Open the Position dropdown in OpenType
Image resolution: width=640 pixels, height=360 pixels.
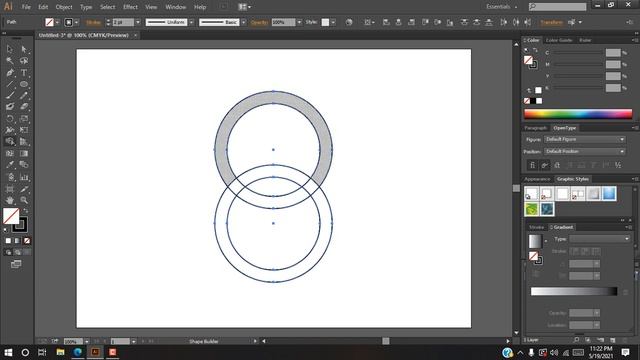point(584,151)
